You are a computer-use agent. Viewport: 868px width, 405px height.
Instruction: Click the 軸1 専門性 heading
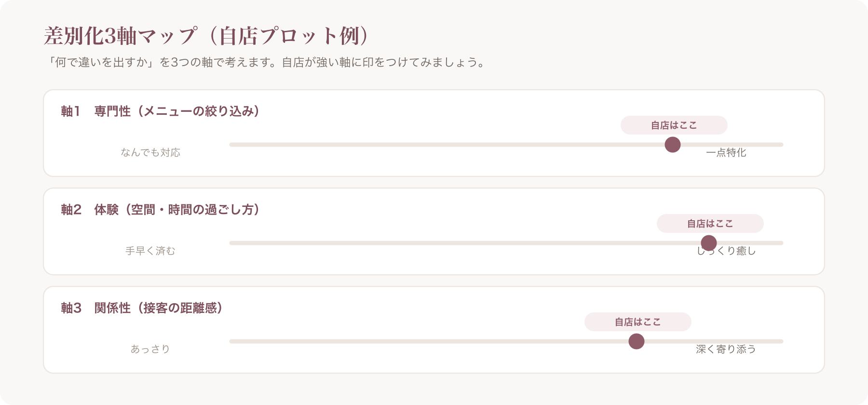(161, 111)
